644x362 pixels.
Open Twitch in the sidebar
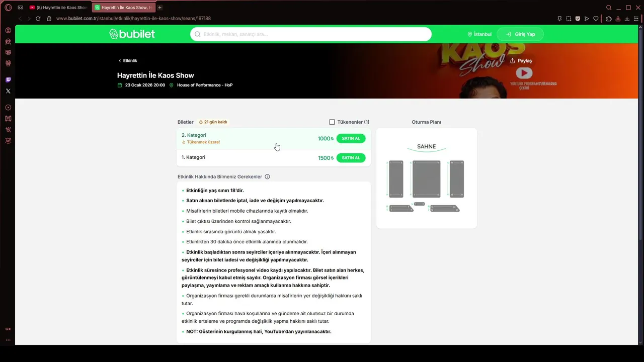(x=8, y=80)
